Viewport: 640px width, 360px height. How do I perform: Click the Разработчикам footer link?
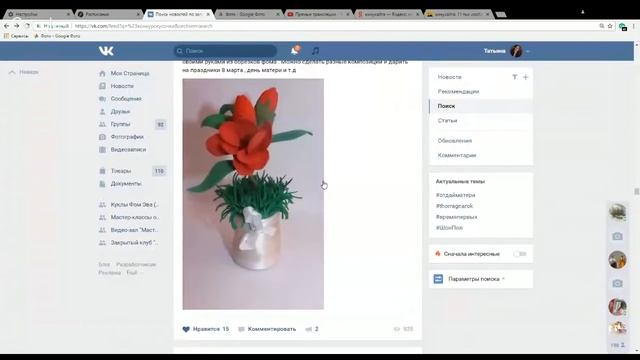coord(136,264)
